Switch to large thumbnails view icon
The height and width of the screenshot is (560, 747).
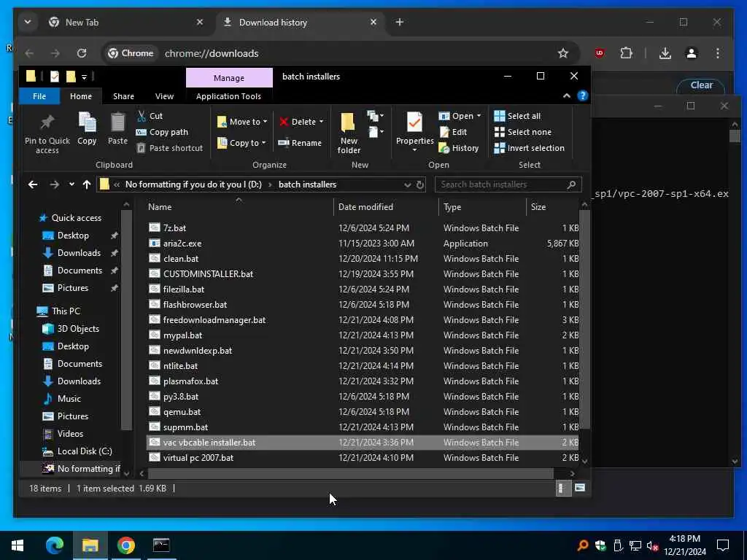pos(579,488)
